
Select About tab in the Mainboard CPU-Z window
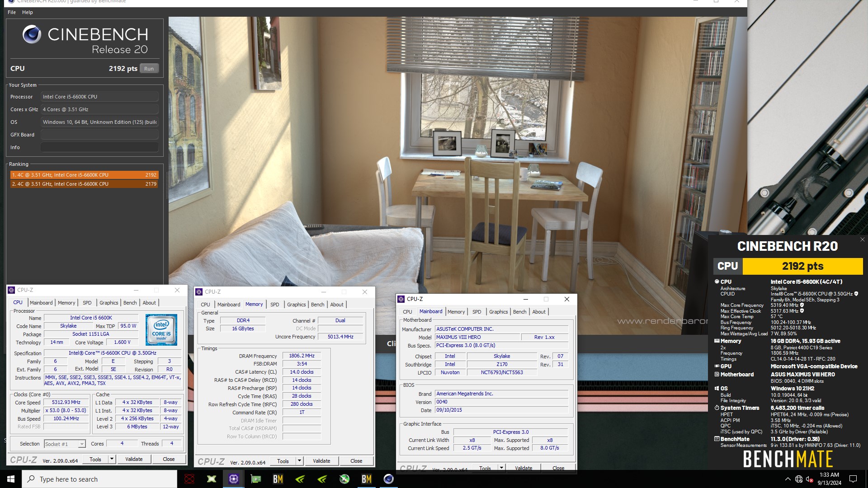(539, 312)
